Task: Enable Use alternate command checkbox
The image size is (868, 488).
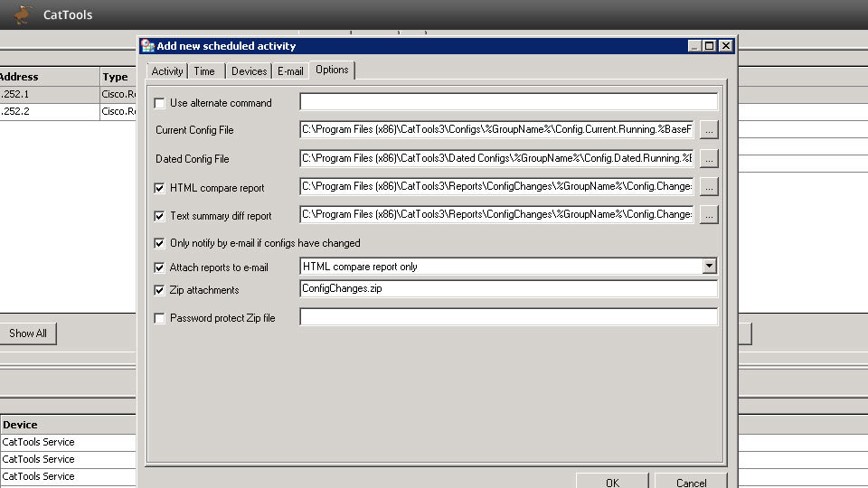Action: point(160,103)
